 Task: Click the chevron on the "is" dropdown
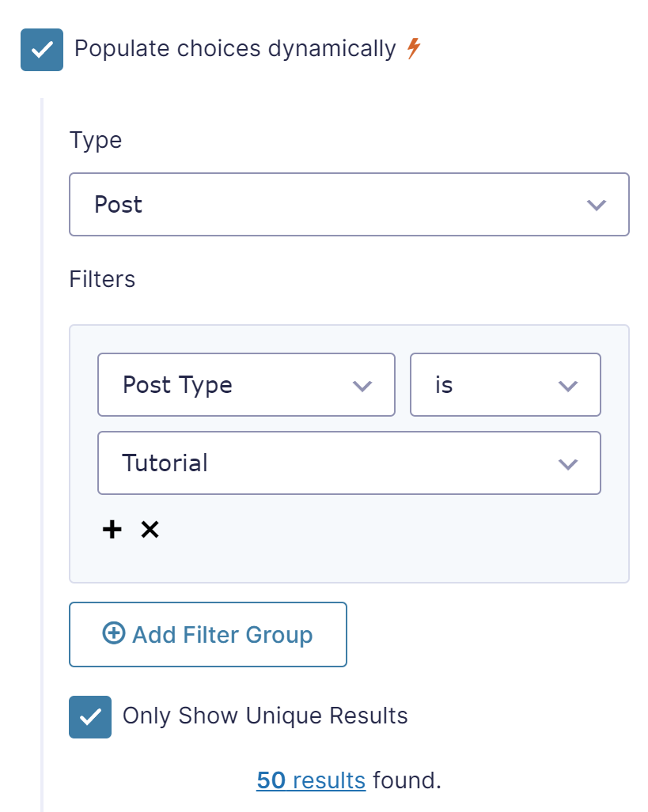click(x=567, y=385)
